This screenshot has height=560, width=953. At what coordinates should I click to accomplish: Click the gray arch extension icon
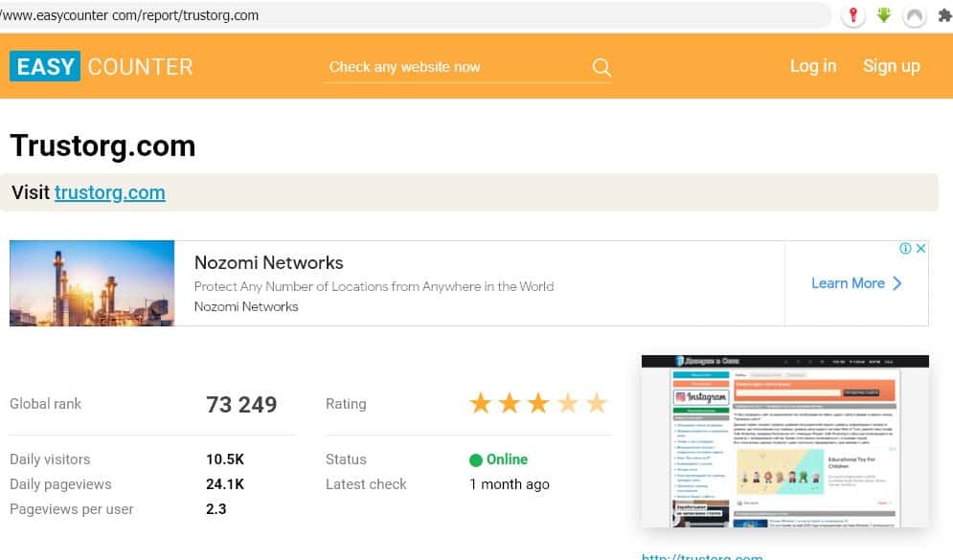coord(915,15)
